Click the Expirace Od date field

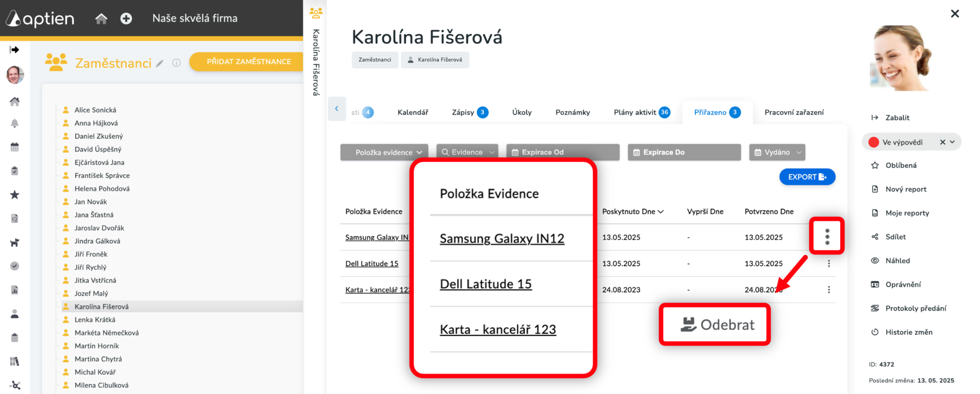click(x=563, y=152)
